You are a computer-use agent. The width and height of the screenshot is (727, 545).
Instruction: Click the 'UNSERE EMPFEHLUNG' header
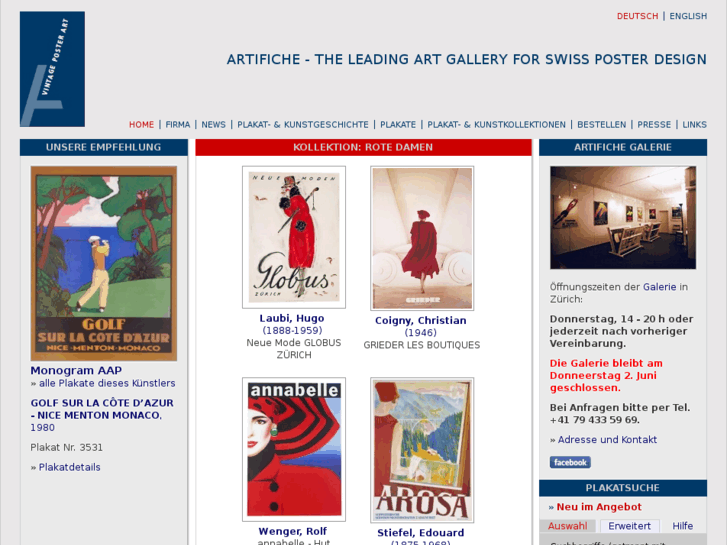[x=103, y=147]
